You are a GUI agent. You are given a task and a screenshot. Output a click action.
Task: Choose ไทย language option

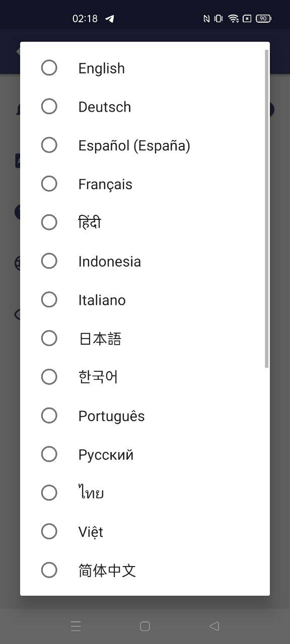[x=49, y=493]
